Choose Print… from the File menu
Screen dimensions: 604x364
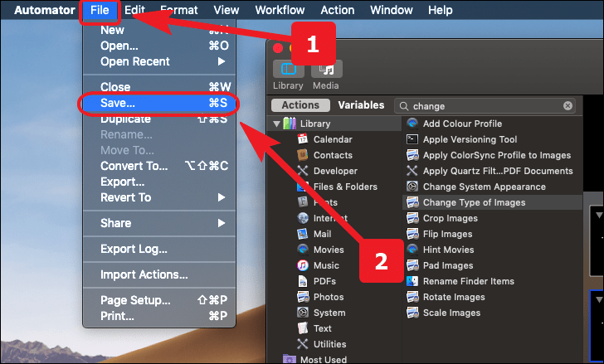pyautogui.click(x=159, y=316)
